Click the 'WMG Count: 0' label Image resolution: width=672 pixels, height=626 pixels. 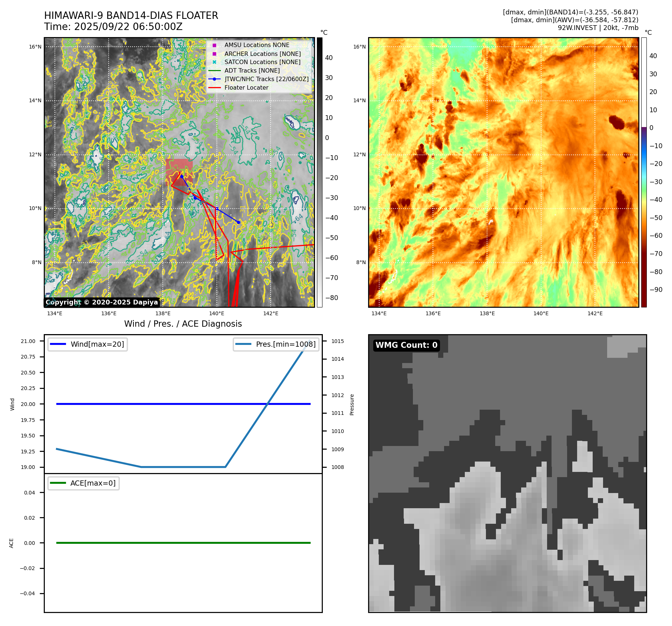[407, 345]
